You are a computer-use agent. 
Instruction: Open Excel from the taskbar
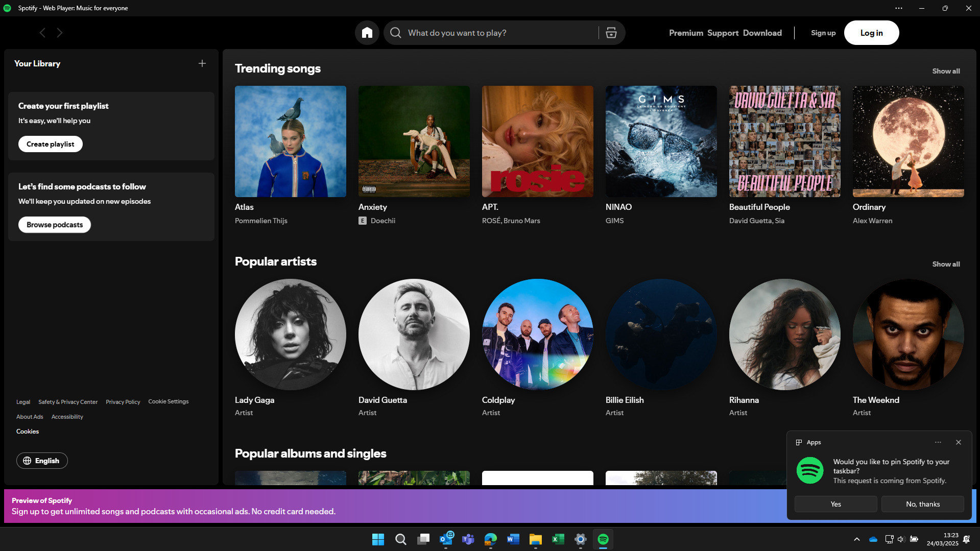click(558, 539)
